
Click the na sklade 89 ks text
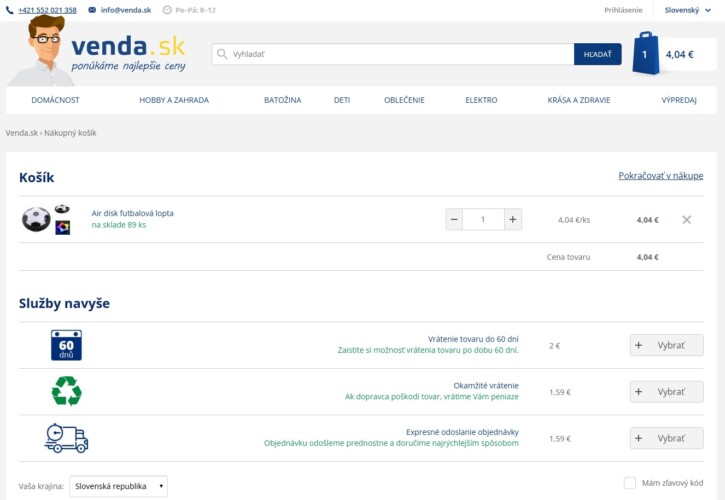(x=119, y=225)
